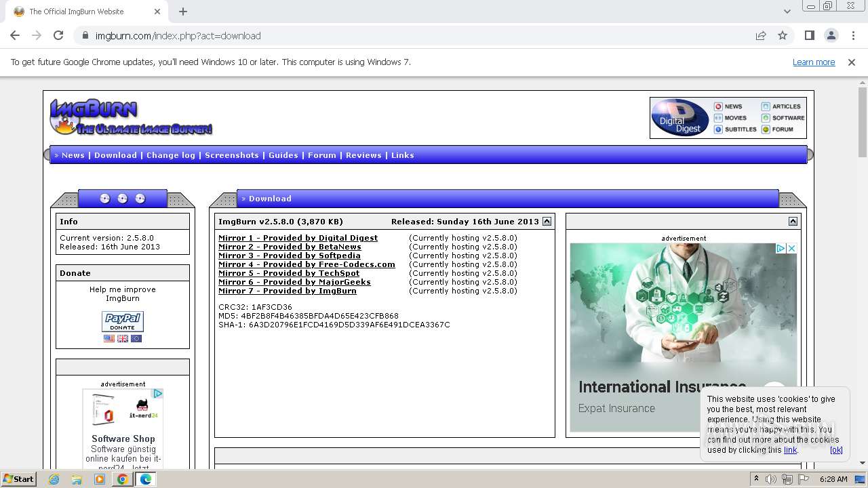Download from Mirror 3 Softpedia
Screen dimensions: 868x488
pos(290,256)
